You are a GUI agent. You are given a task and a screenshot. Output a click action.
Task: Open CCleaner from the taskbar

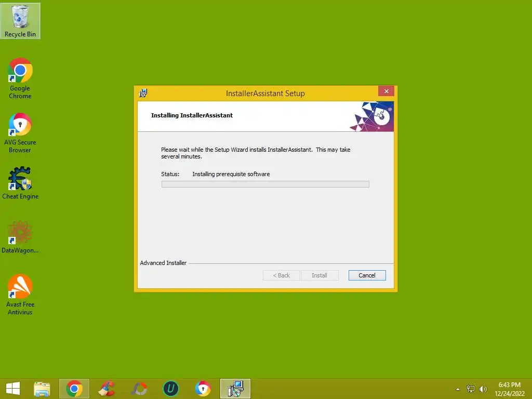106,389
